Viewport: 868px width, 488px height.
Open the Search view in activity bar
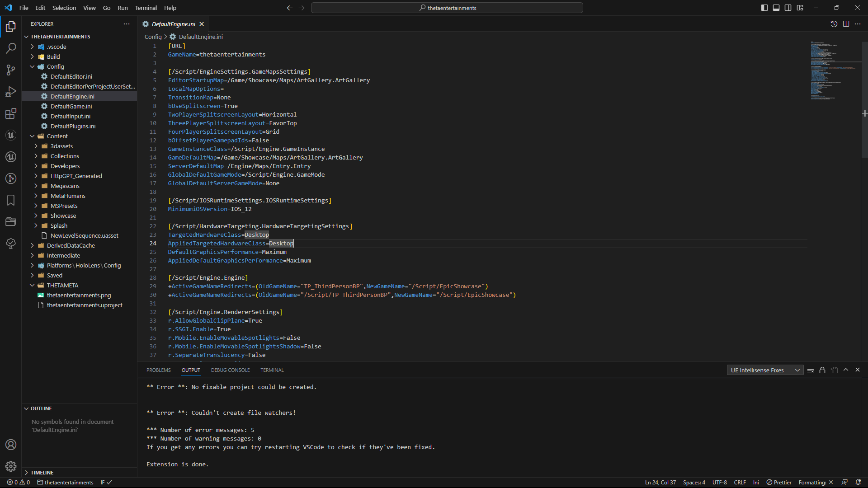pos(11,48)
